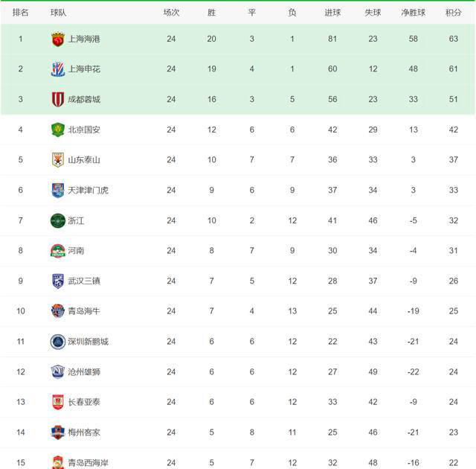
Task: Click the Wuhan Three Towns (武汉三镇) crest
Action: point(58,281)
